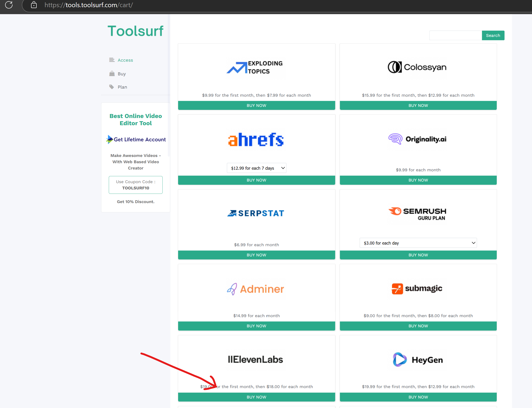Buy ElevenLabs with BUY NOW
Image resolution: width=532 pixels, height=408 pixels.
256,397
